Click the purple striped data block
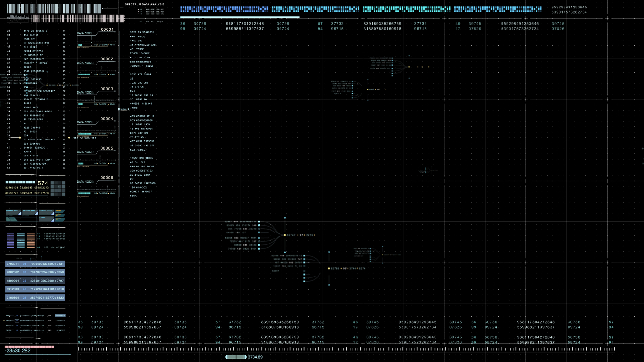Screen dimensions: 644x362 11,240
